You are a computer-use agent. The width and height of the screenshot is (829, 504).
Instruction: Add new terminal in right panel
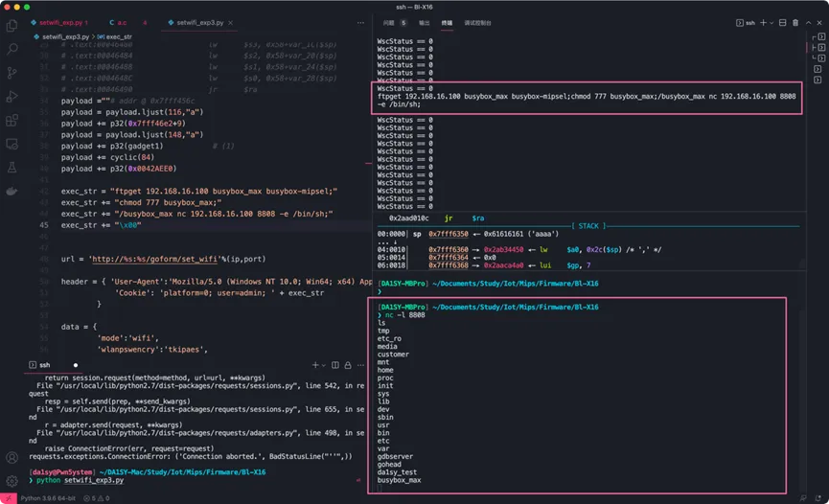[x=763, y=23]
